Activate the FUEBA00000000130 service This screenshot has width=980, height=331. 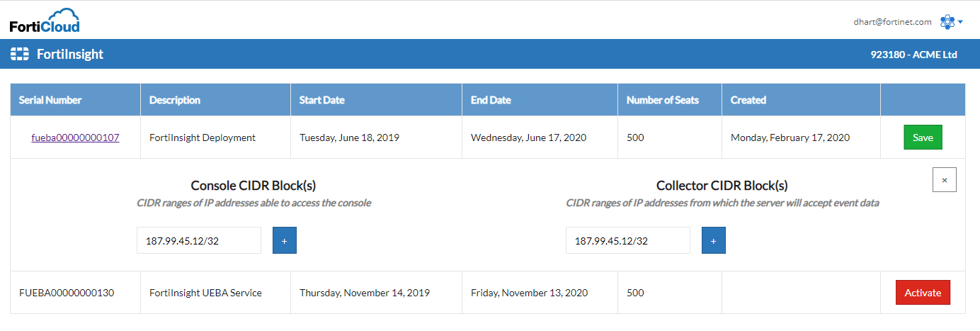(x=923, y=293)
